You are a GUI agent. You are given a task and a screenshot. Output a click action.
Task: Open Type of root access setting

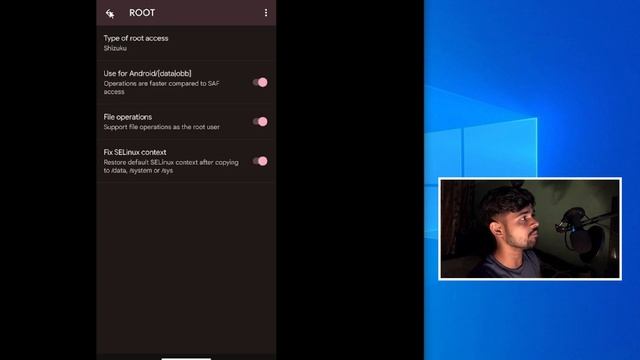point(186,43)
